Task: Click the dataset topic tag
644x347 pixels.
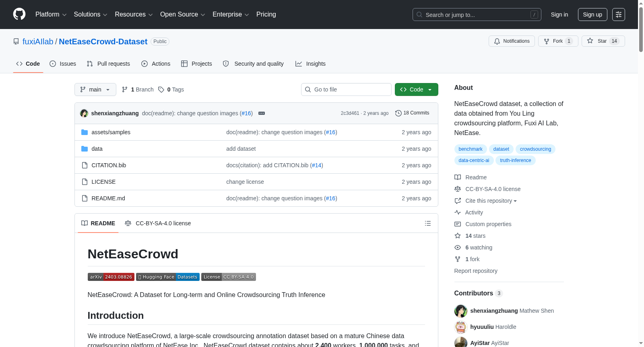Action: pos(501,149)
